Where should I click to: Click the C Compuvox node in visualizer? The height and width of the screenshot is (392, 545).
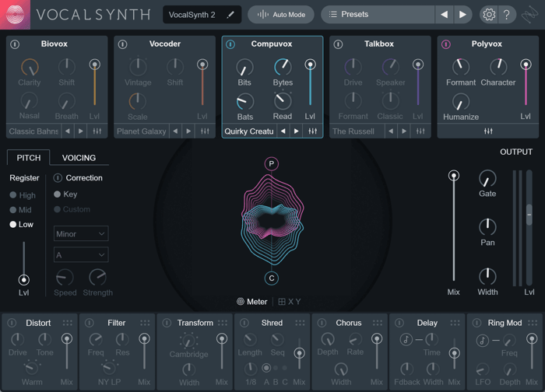pyautogui.click(x=272, y=278)
